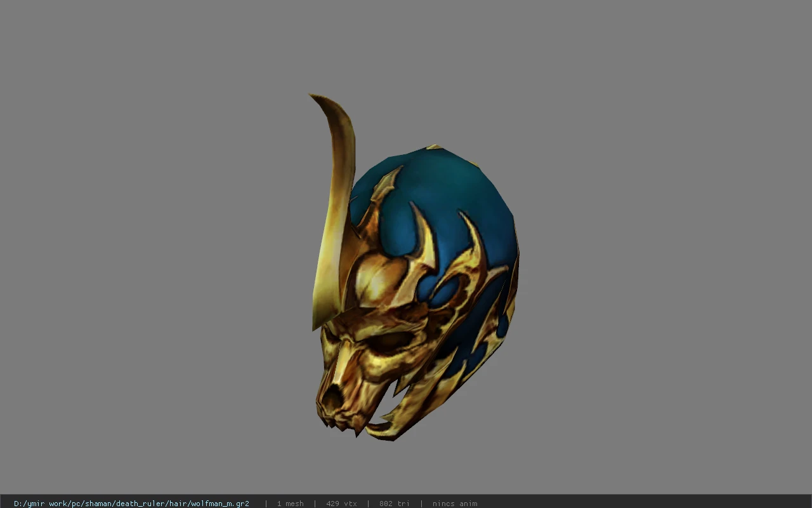Click the "429 vtx" vertex count

(x=341, y=504)
